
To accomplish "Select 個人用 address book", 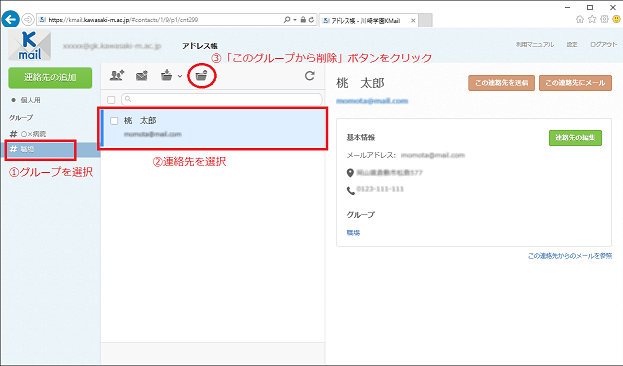I will (30, 100).
